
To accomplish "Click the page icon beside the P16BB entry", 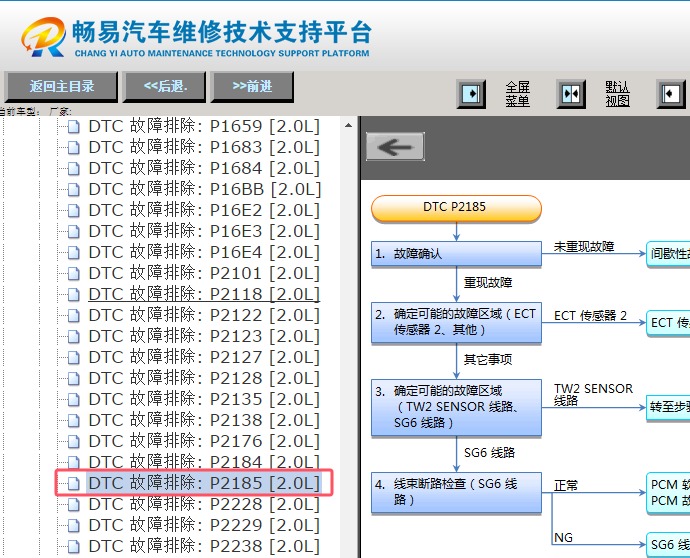I will point(73,190).
